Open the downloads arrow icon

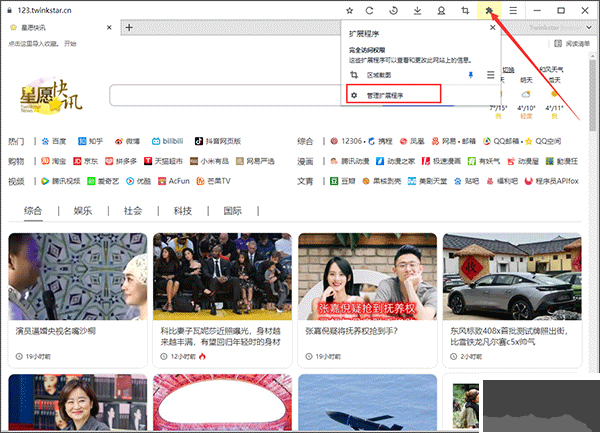click(416, 10)
